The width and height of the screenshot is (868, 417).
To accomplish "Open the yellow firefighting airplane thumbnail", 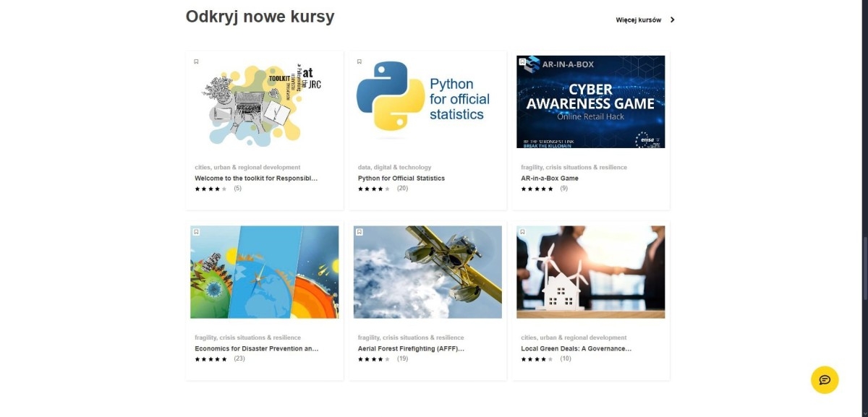I will coord(427,272).
